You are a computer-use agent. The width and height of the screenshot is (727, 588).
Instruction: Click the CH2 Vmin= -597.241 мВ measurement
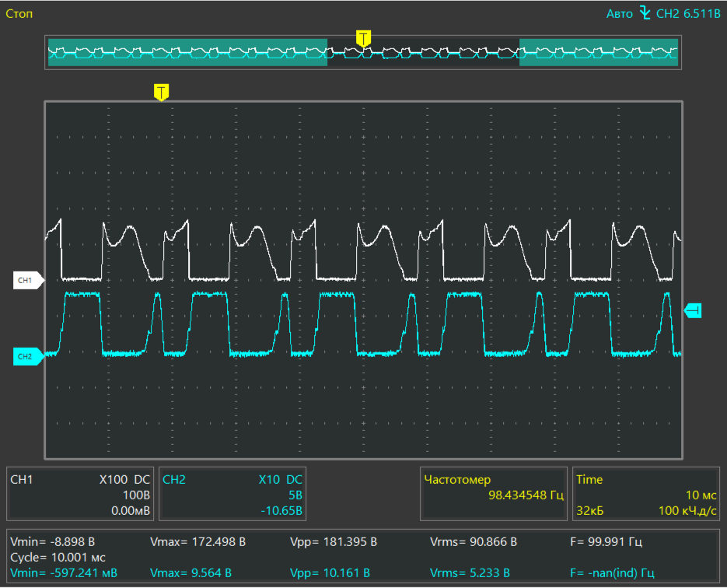click(64, 572)
